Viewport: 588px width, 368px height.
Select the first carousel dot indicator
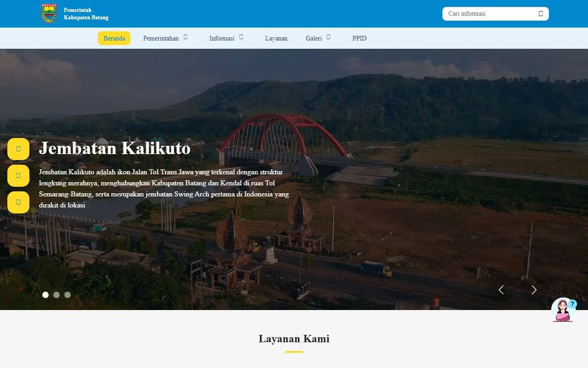(45, 295)
